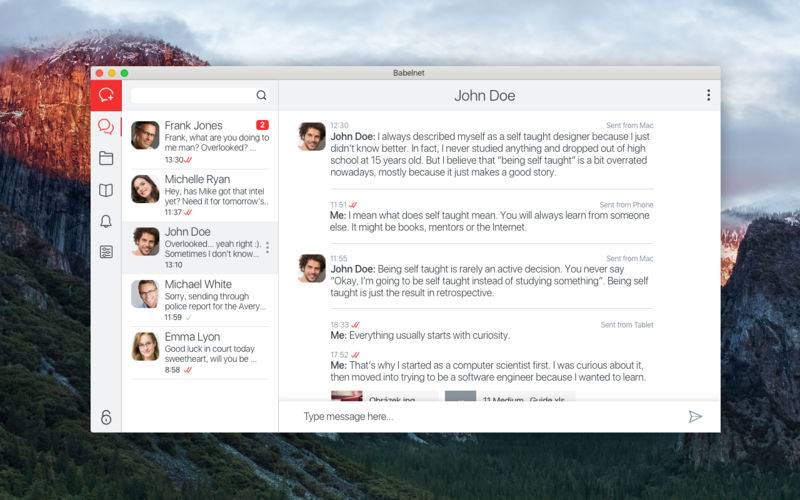
Task: Click the padlock icon at the sidebar bottom
Action: (106, 417)
